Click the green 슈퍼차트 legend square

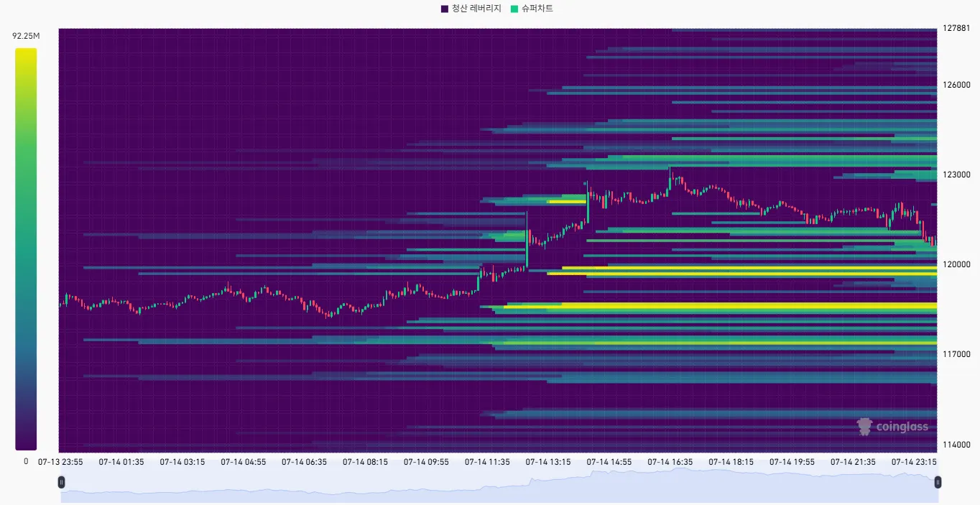[x=514, y=9]
